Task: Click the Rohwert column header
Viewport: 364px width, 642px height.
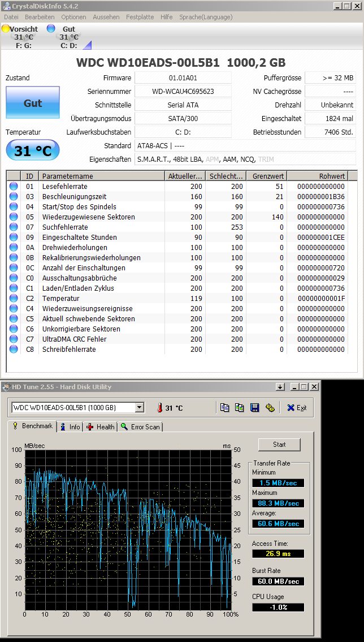Action: 317,176
